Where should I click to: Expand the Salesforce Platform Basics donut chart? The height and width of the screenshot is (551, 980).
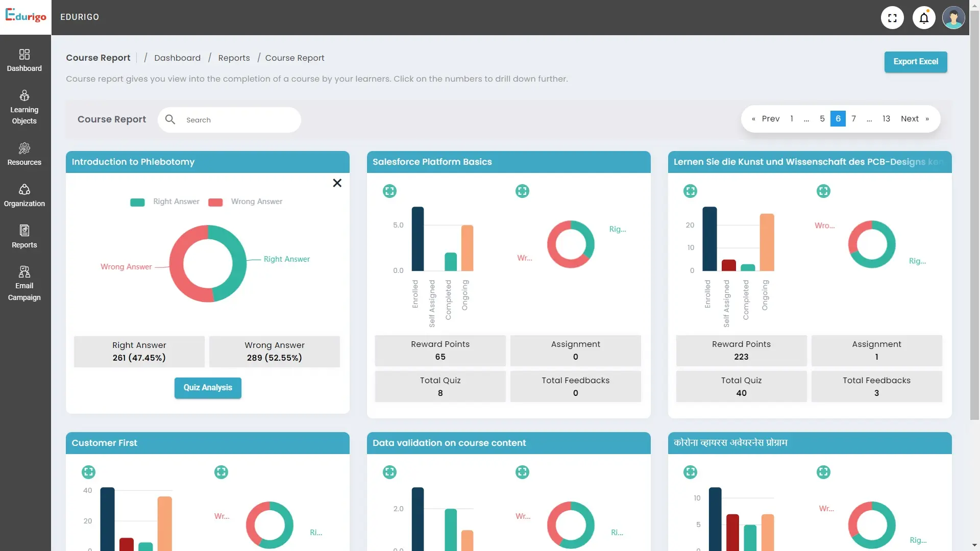(x=522, y=191)
